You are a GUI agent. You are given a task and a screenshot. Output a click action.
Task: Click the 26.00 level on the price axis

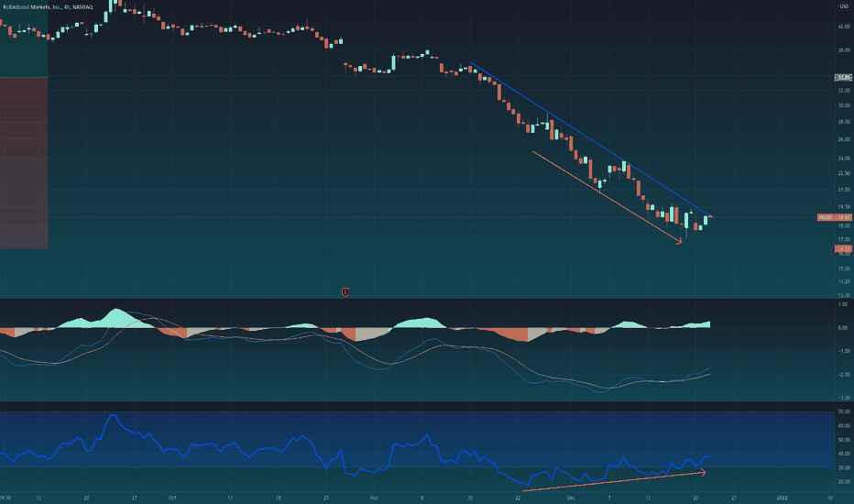[x=844, y=139]
